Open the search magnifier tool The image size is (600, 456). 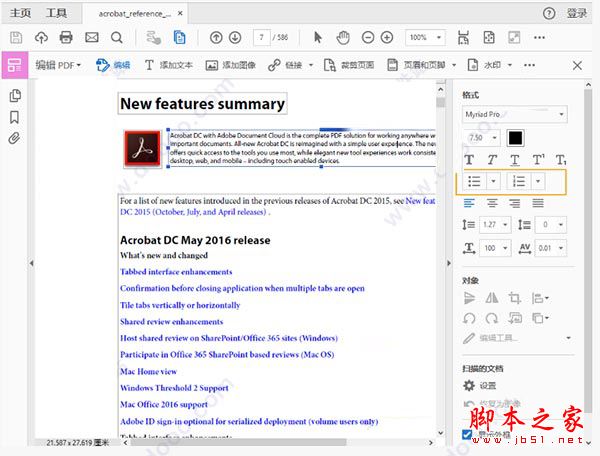point(117,37)
